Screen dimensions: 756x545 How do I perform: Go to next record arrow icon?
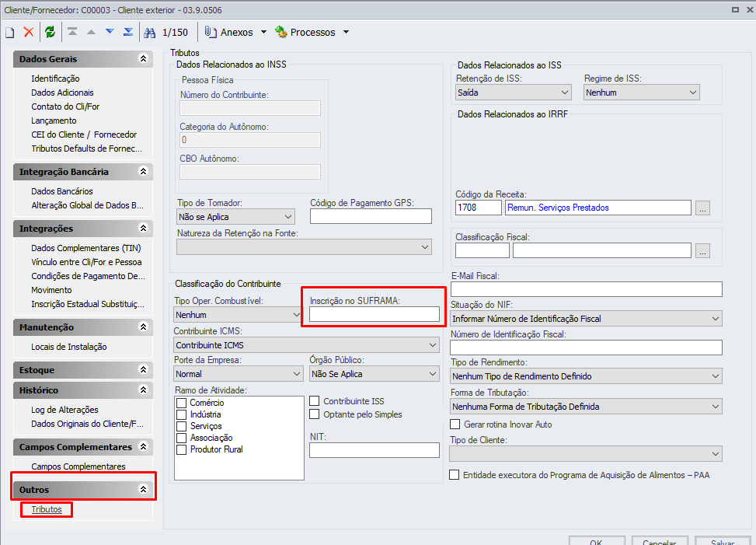[x=110, y=32]
